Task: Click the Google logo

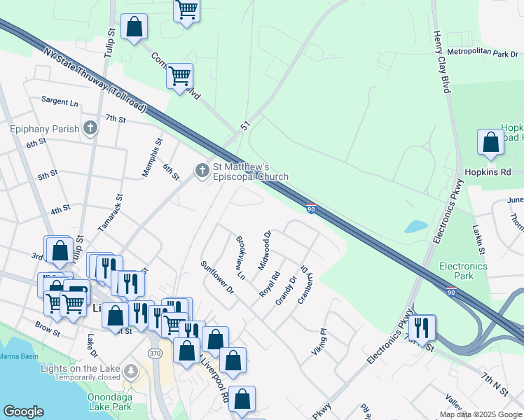Action: (x=23, y=412)
